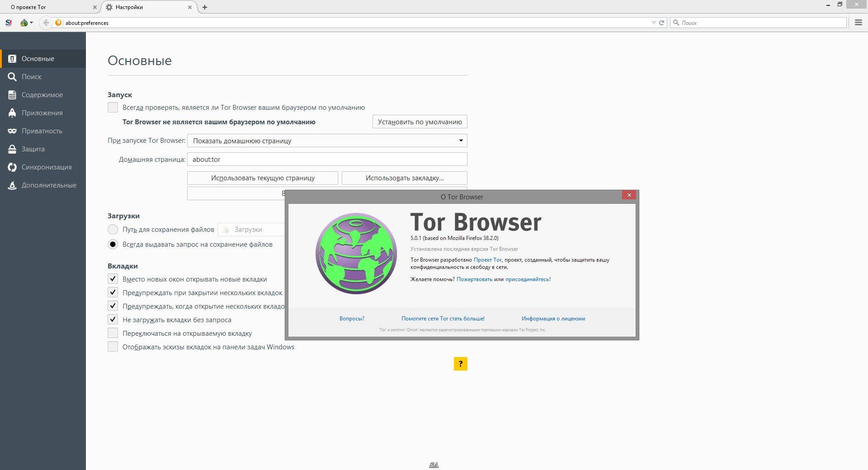Enable always check default browser checkbox
The width and height of the screenshot is (868, 470).
pos(113,107)
